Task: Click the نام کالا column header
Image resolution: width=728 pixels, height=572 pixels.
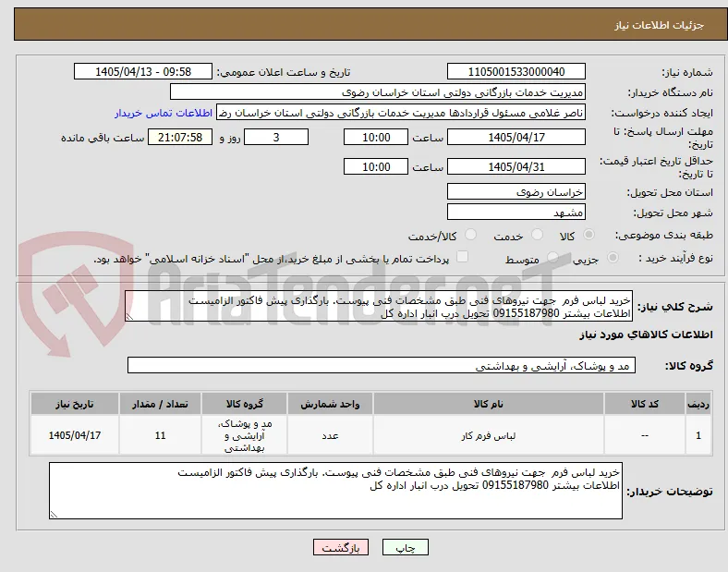Action: 489,404
